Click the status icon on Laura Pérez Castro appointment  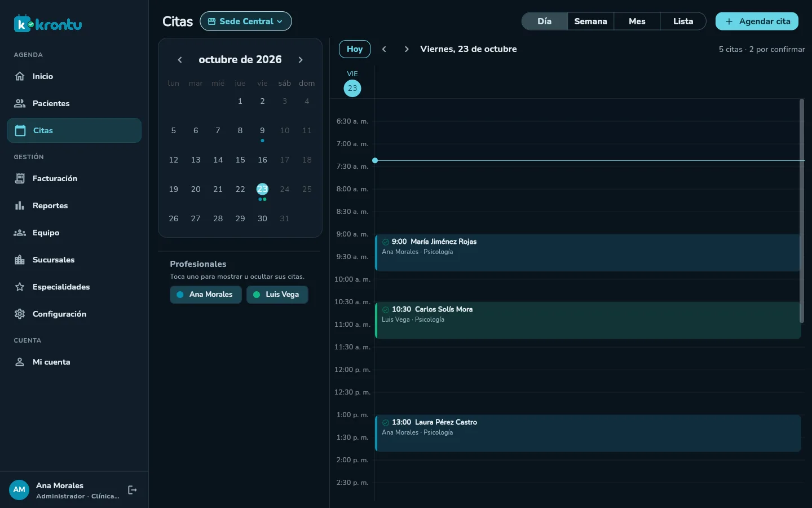386,422
